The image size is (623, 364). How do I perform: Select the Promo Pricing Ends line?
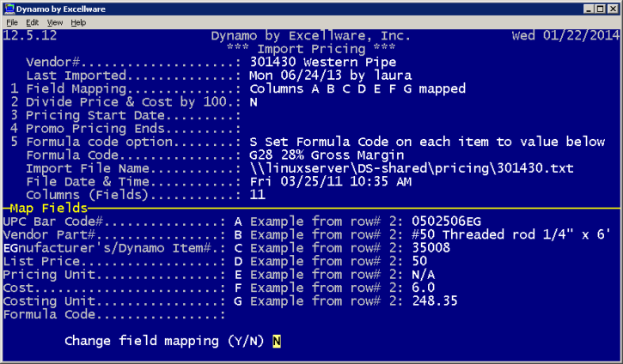[125, 129]
